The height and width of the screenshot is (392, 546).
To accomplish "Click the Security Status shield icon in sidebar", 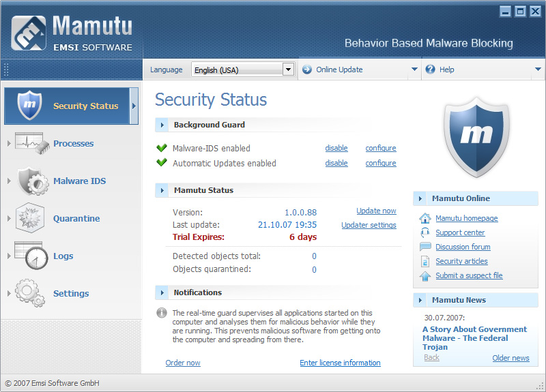I will [x=29, y=105].
